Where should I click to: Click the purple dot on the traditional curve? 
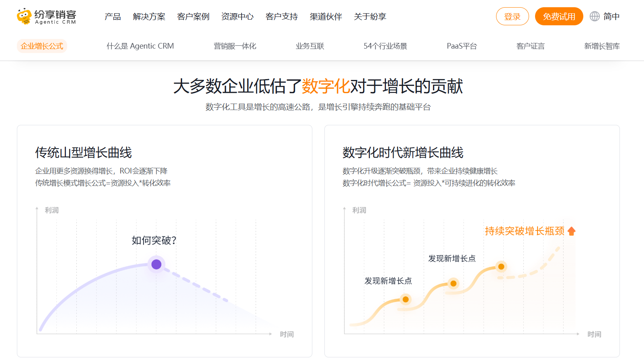[156, 264]
